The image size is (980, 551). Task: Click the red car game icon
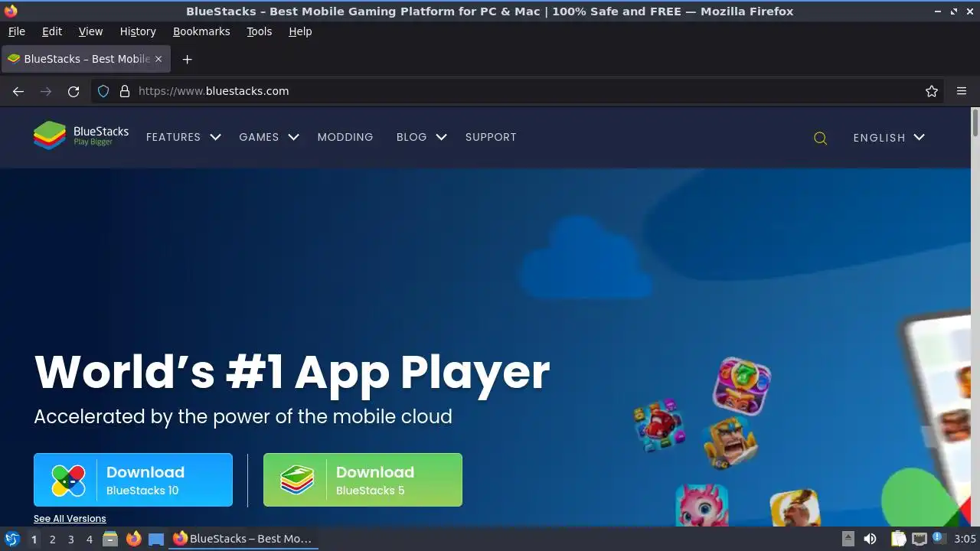tap(659, 424)
